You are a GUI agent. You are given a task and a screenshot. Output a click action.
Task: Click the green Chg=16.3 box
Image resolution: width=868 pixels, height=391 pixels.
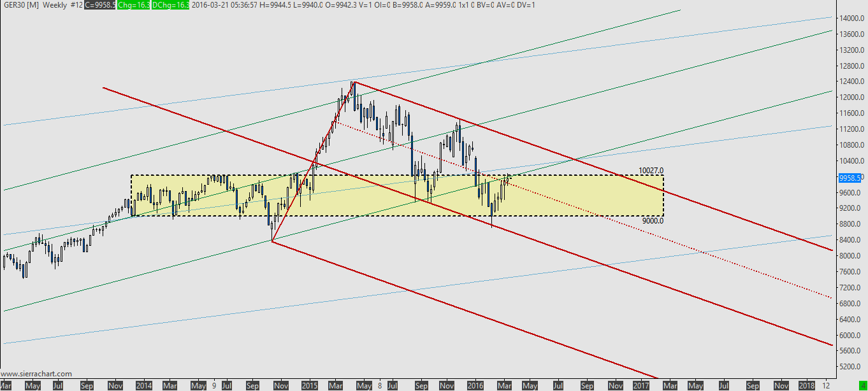pyautogui.click(x=134, y=5)
